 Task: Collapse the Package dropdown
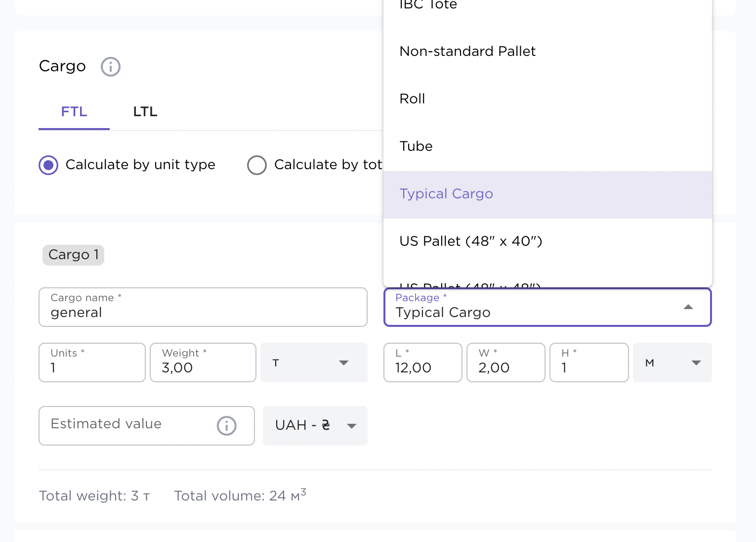pyautogui.click(x=688, y=307)
